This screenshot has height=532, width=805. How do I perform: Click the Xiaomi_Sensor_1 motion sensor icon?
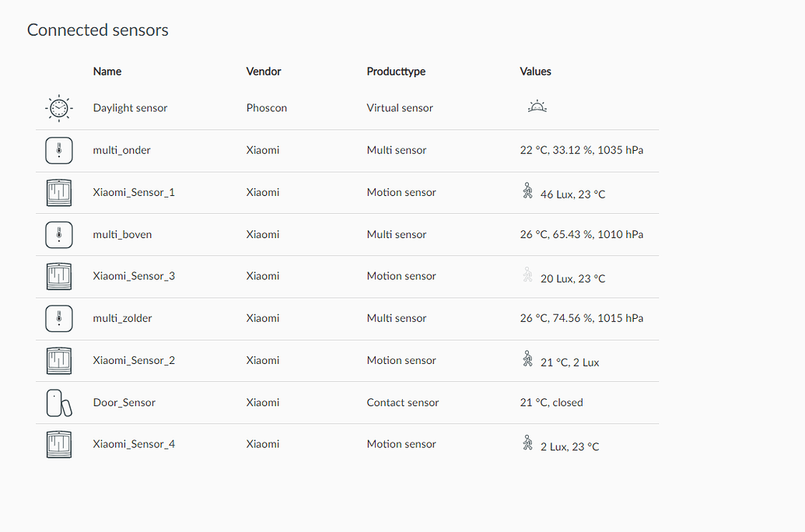click(58, 192)
